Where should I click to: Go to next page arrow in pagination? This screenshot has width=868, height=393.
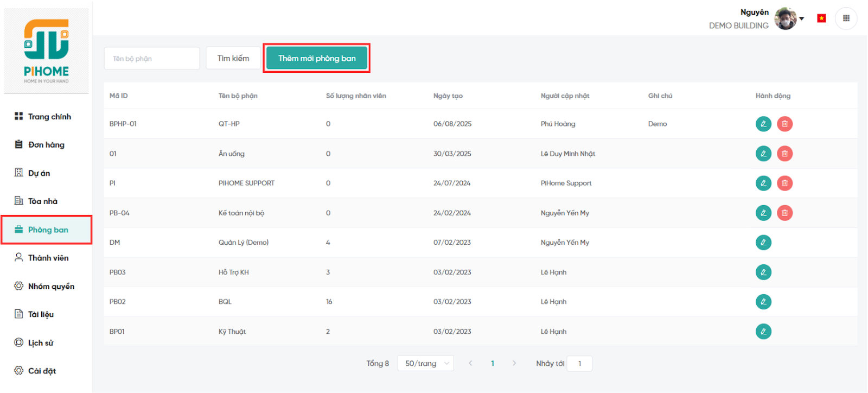pyautogui.click(x=514, y=363)
